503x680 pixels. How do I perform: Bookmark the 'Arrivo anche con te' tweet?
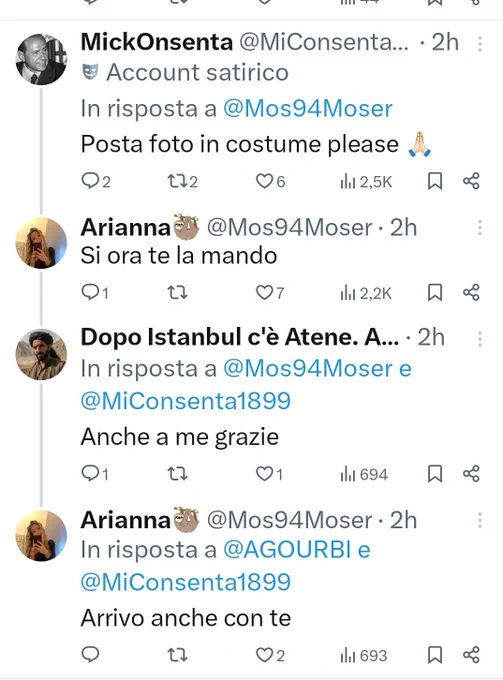tap(435, 655)
